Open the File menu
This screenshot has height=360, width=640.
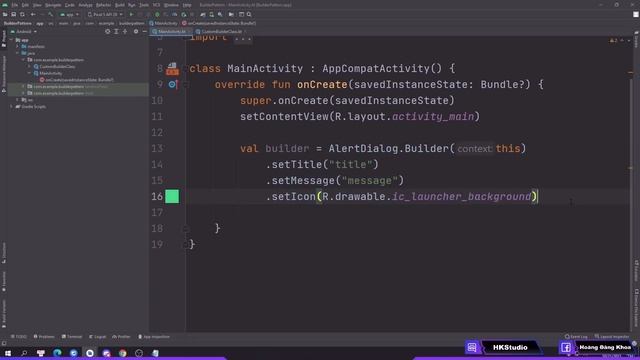pos(15,5)
